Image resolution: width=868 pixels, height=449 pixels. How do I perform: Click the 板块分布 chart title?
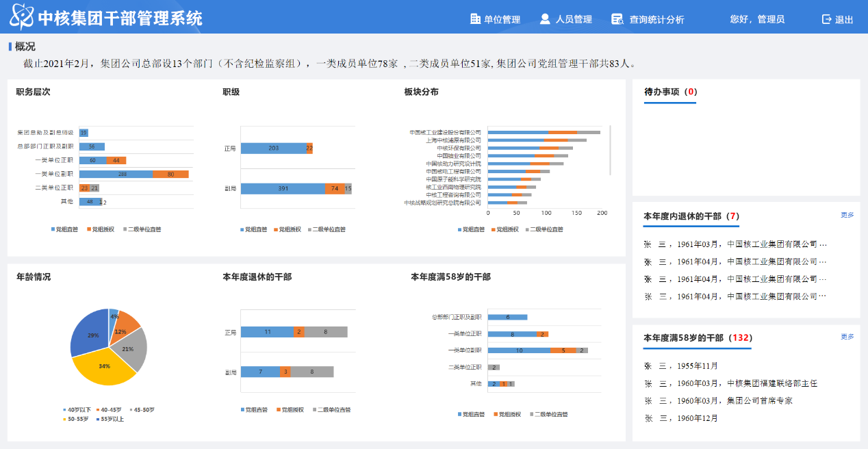click(422, 92)
